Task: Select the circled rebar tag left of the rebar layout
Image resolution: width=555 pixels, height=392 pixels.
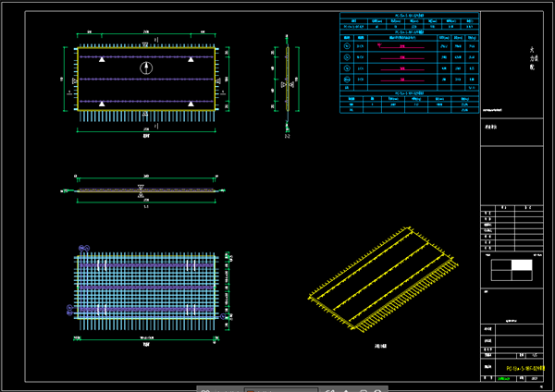Action: point(69,310)
